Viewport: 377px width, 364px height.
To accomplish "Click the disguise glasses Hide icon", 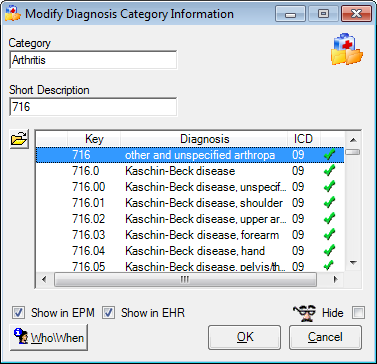I will pyautogui.click(x=305, y=313).
